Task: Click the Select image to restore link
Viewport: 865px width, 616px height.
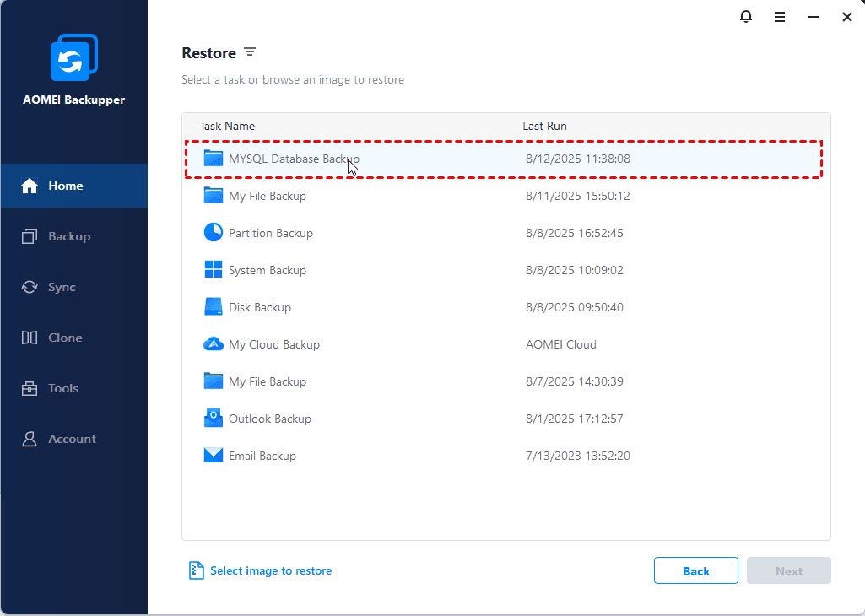Action: coord(270,571)
